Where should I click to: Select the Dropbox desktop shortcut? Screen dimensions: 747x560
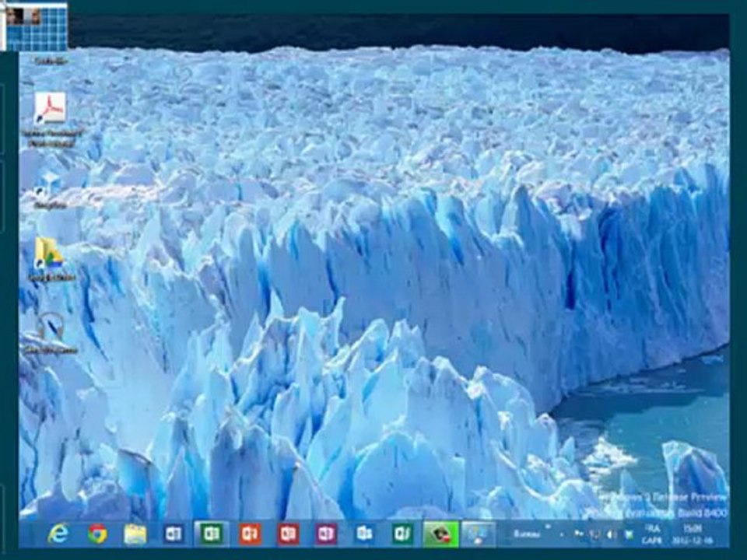49,185
